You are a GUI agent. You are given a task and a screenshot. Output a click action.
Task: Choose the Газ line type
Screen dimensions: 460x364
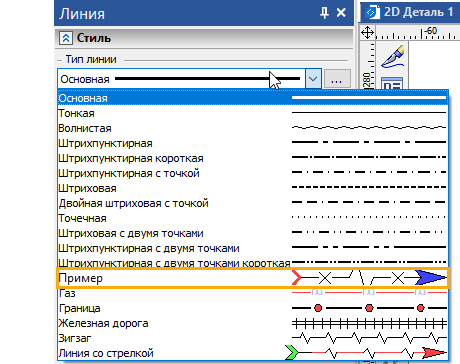(253, 293)
